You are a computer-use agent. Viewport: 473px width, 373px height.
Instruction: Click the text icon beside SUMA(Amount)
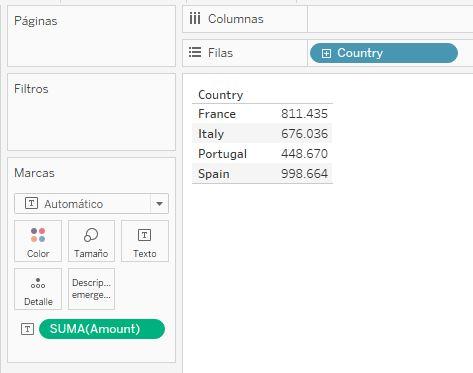coord(27,329)
